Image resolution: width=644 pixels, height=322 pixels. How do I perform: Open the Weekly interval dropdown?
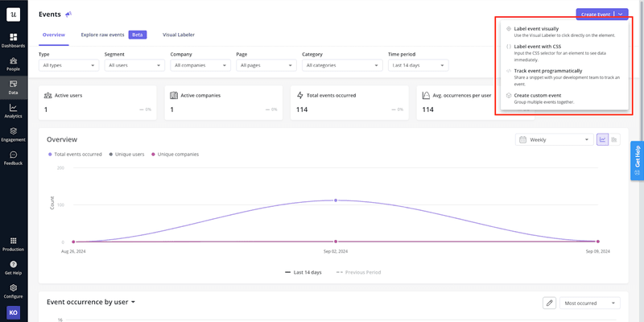[554, 139]
